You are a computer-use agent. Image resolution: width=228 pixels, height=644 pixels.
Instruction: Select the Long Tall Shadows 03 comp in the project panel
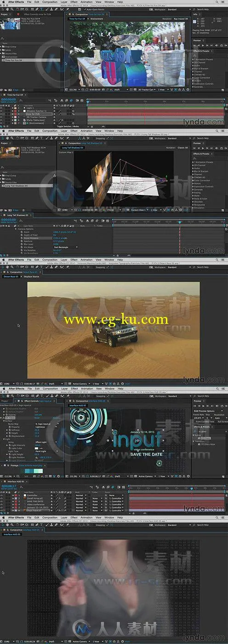click(16, 186)
